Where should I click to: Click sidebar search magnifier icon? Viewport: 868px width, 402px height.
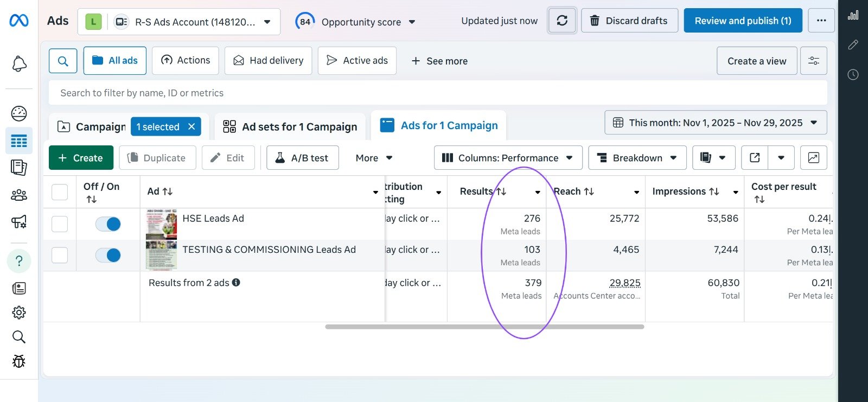(19, 337)
